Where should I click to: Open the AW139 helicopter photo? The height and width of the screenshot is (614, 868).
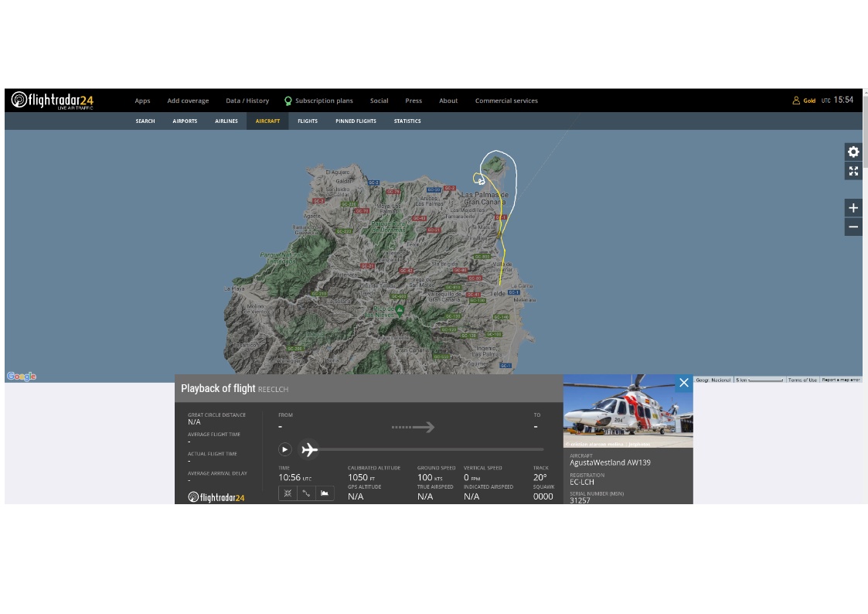point(628,411)
